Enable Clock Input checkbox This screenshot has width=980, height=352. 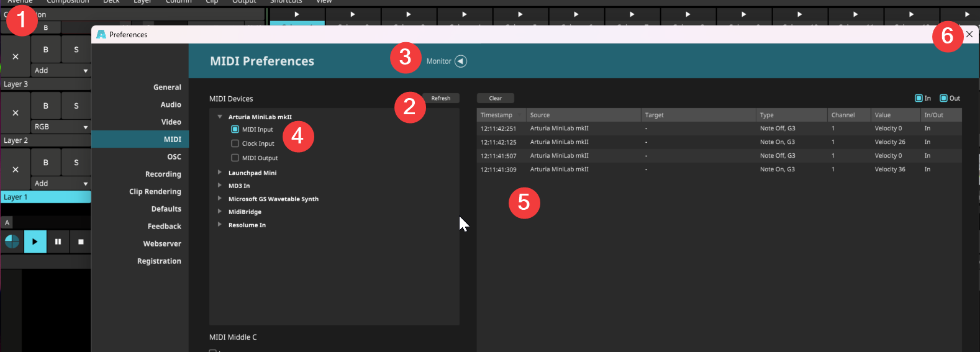235,143
